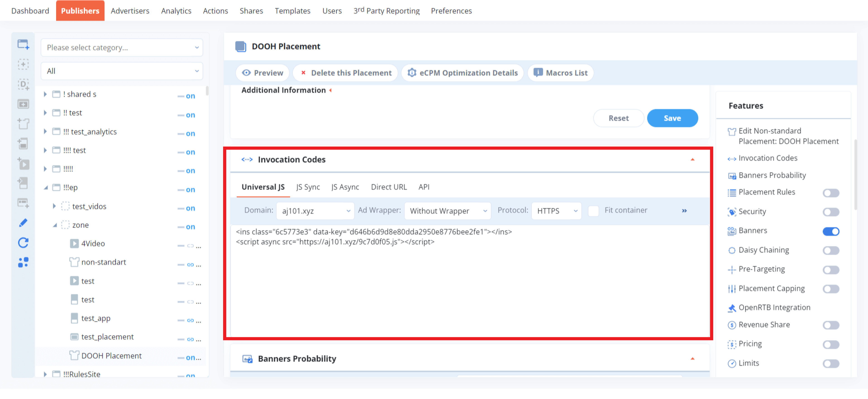Open the eCPM Optimization Details gear button

(462, 73)
